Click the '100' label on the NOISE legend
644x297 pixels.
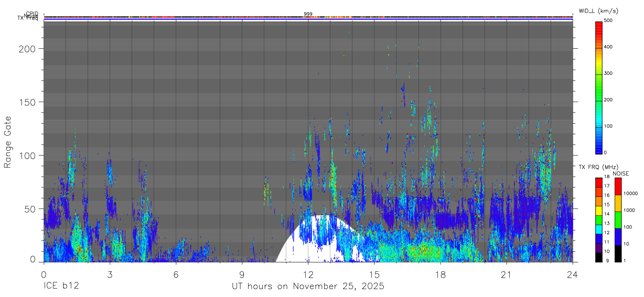click(628, 227)
